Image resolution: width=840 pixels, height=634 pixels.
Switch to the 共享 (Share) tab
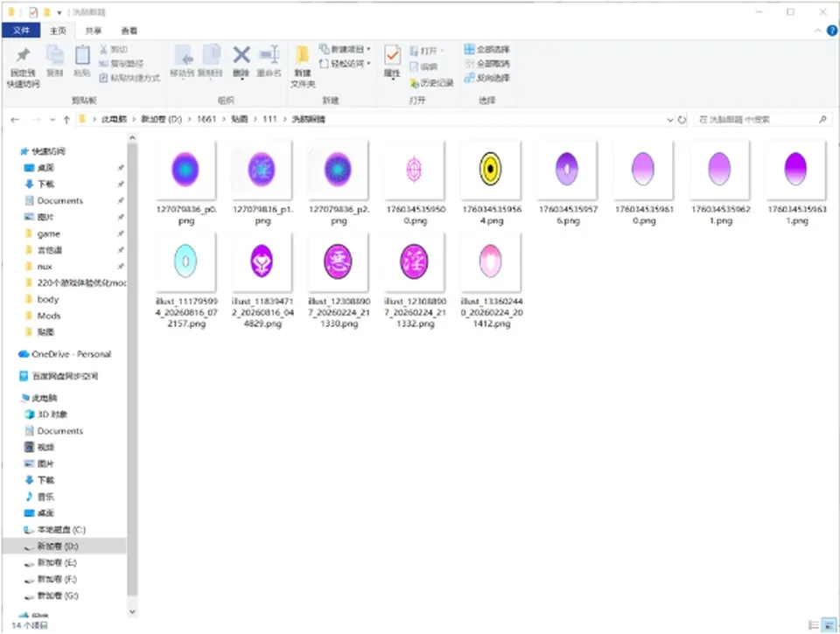[x=94, y=31]
